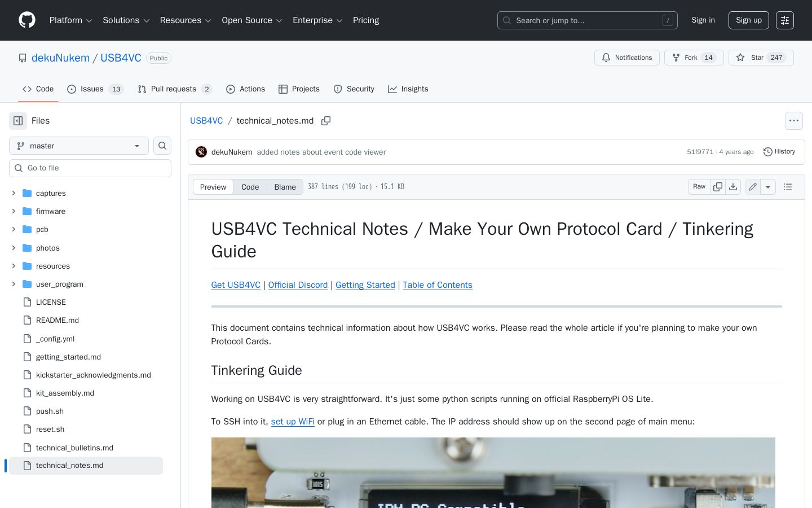The width and height of the screenshot is (812, 508).
Task: Open the Official Discord link
Action: click(x=298, y=285)
